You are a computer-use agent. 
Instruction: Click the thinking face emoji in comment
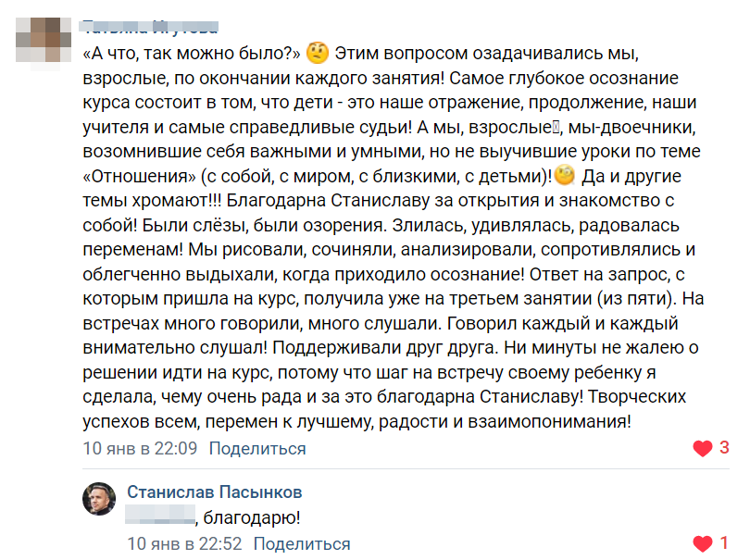[x=317, y=53]
